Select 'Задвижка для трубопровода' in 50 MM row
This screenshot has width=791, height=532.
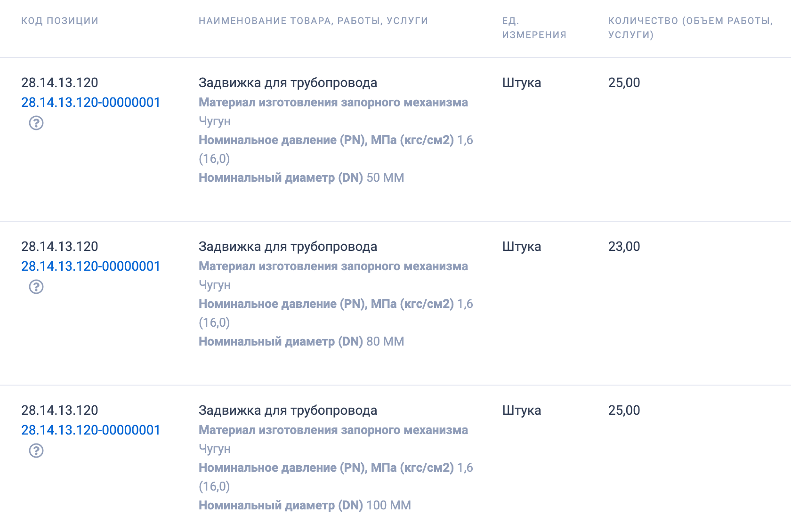(x=288, y=82)
